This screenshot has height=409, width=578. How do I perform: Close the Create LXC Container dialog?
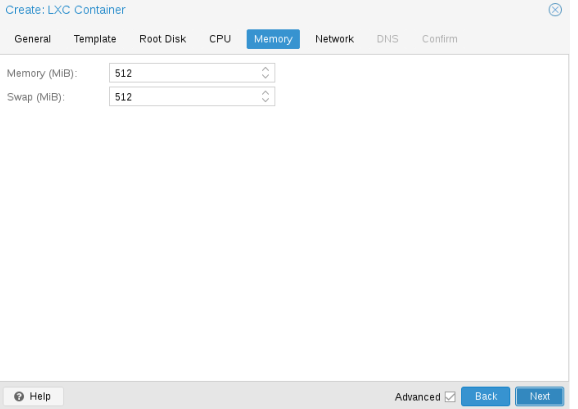tap(555, 10)
